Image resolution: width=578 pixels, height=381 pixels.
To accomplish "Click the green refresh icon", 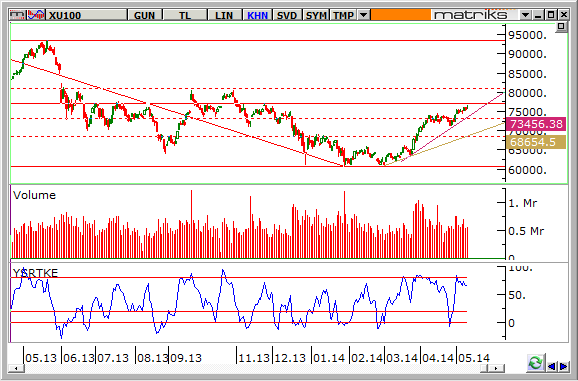I will point(535,363).
